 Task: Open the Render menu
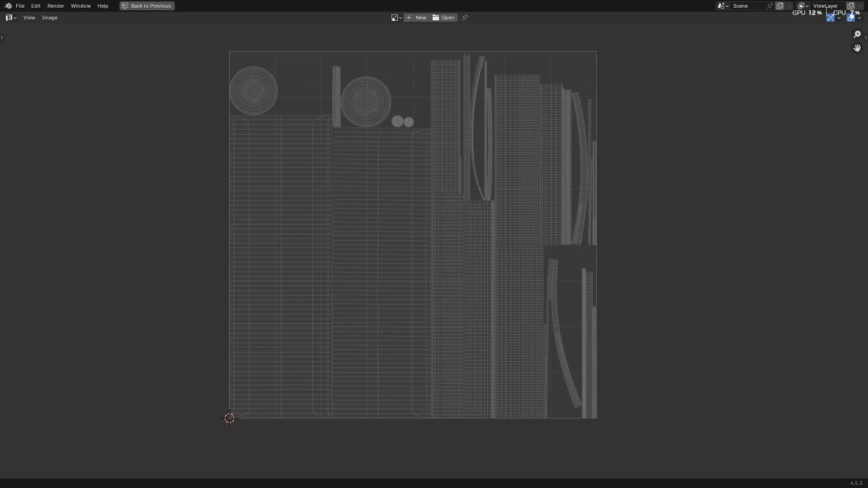tap(56, 6)
